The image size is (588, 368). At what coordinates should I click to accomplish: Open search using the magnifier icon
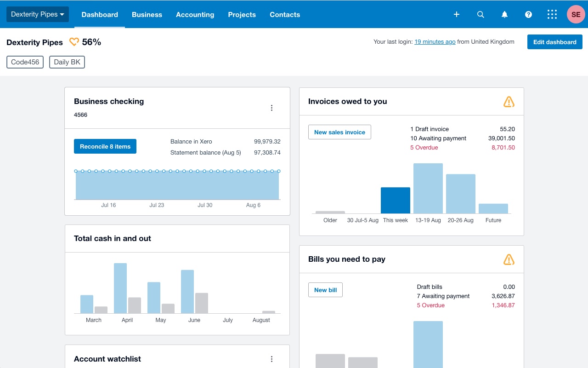[x=481, y=14]
